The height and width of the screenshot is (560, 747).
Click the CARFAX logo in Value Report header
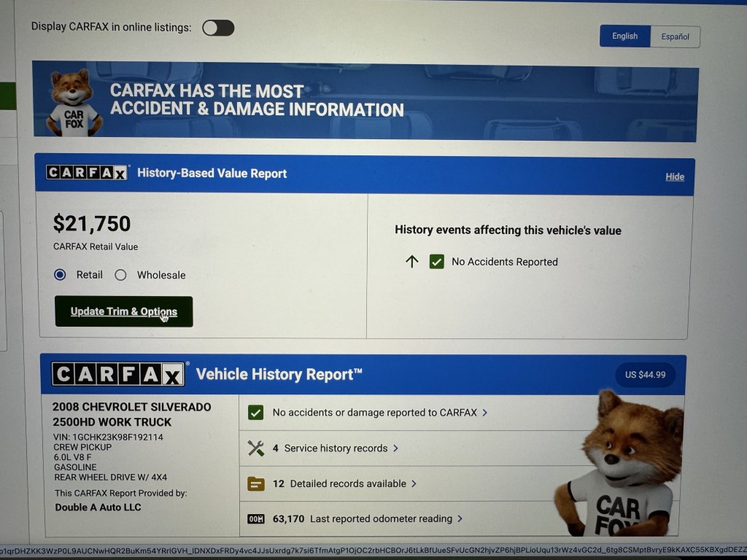tap(88, 172)
